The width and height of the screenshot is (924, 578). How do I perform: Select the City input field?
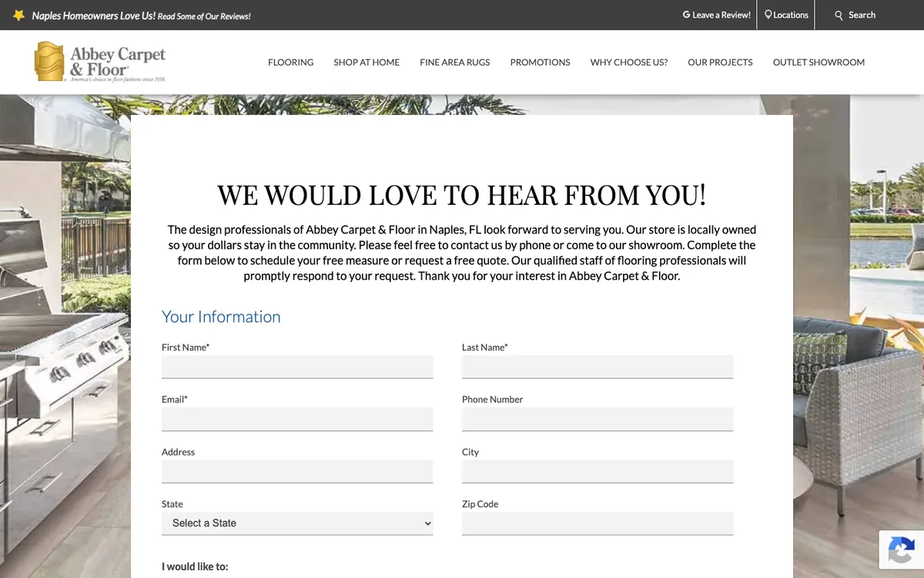click(598, 472)
